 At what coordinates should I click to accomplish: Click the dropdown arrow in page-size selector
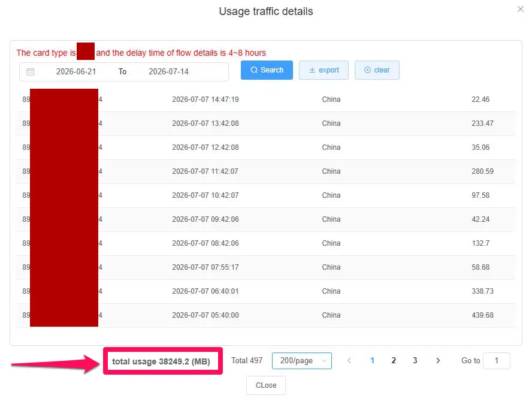tap(324, 361)
